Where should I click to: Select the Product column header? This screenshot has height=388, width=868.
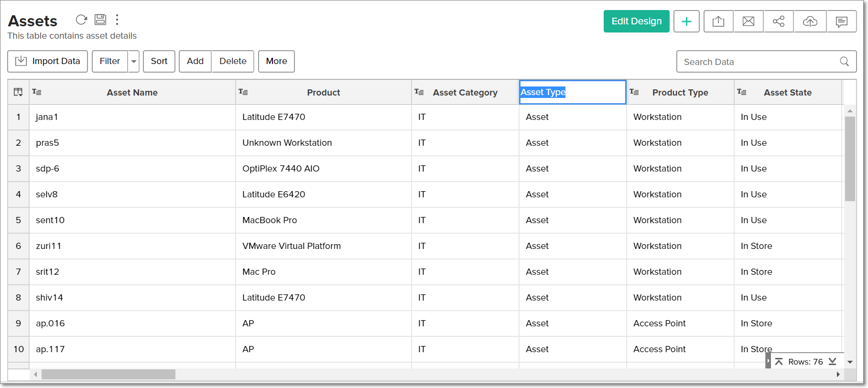pos(324,92)
